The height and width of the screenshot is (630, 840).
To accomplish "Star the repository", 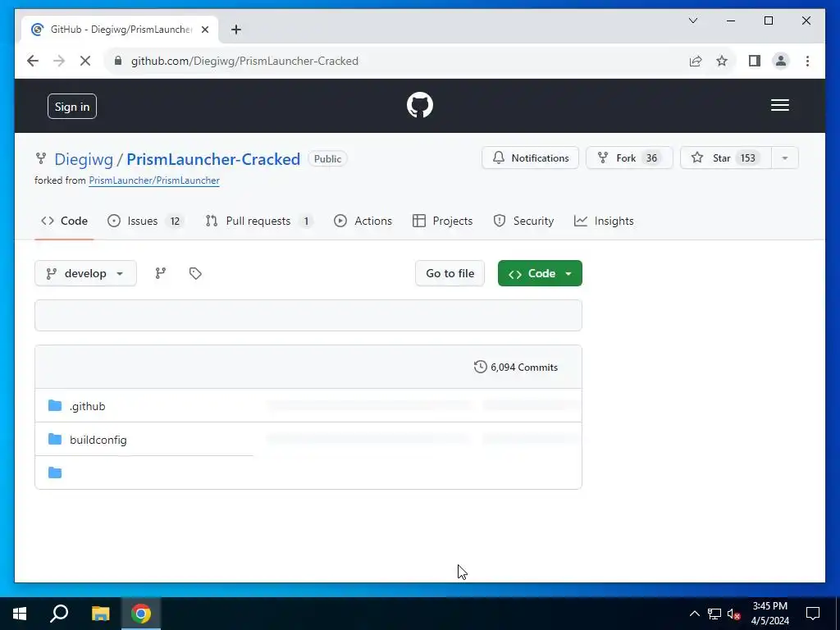I will (x=725, y=158).
